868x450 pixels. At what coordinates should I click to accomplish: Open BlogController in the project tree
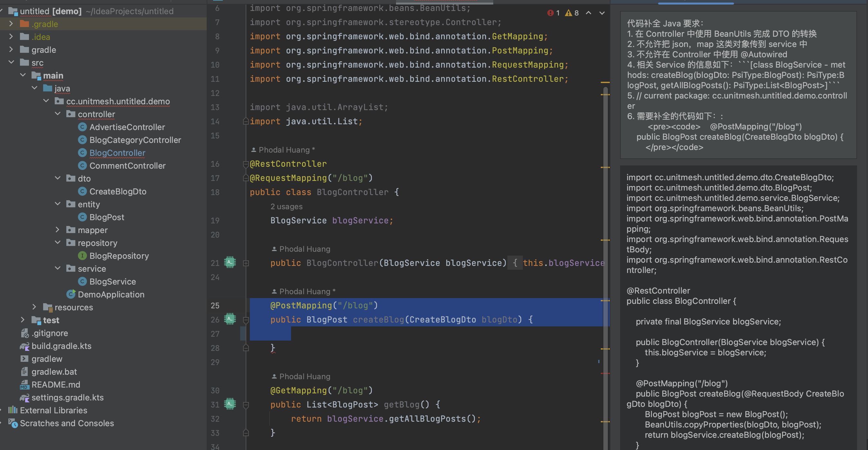point(117,153)
